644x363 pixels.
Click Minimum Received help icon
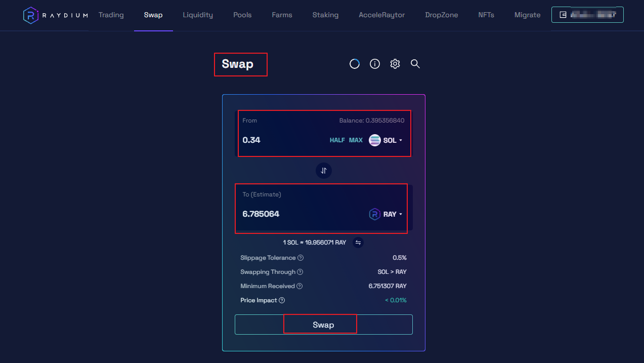[299, 286]
